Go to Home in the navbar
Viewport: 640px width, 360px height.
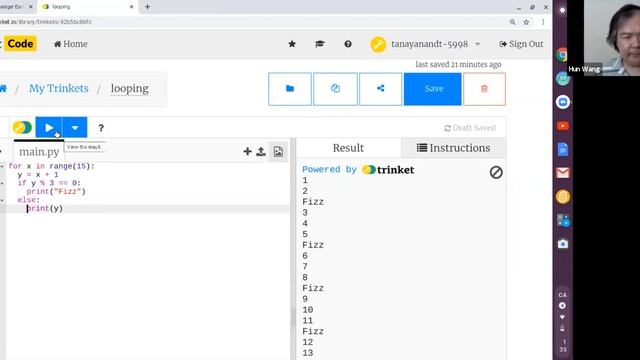point(71,44)
